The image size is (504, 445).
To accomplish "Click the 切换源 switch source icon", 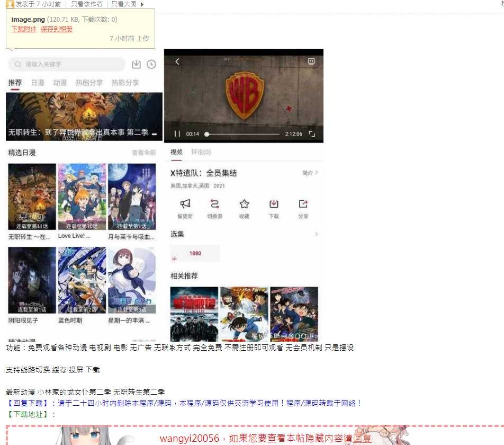I will click(x=214, y=204).
